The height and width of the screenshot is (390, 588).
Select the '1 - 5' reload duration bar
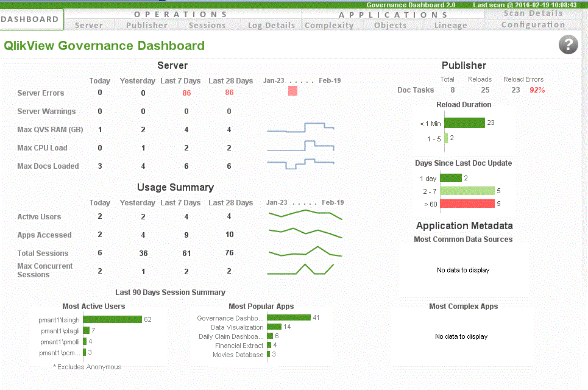coord(446,138)
